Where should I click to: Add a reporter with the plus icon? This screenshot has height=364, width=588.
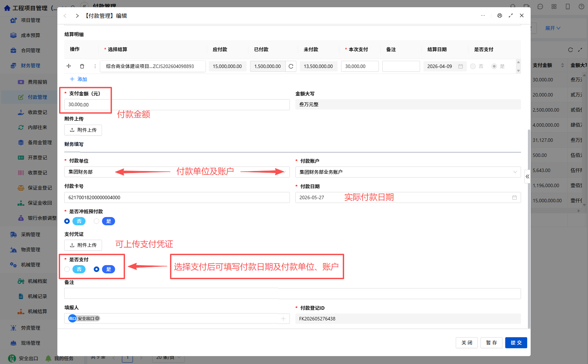(283, 319)
